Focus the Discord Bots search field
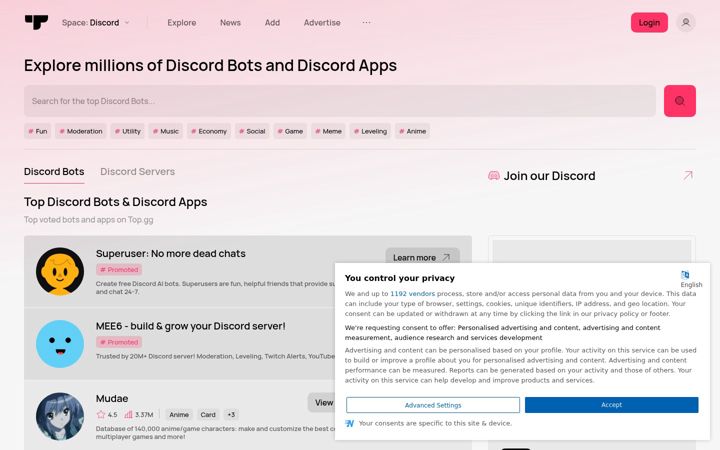The image size is (720, 450). point(340,101)
